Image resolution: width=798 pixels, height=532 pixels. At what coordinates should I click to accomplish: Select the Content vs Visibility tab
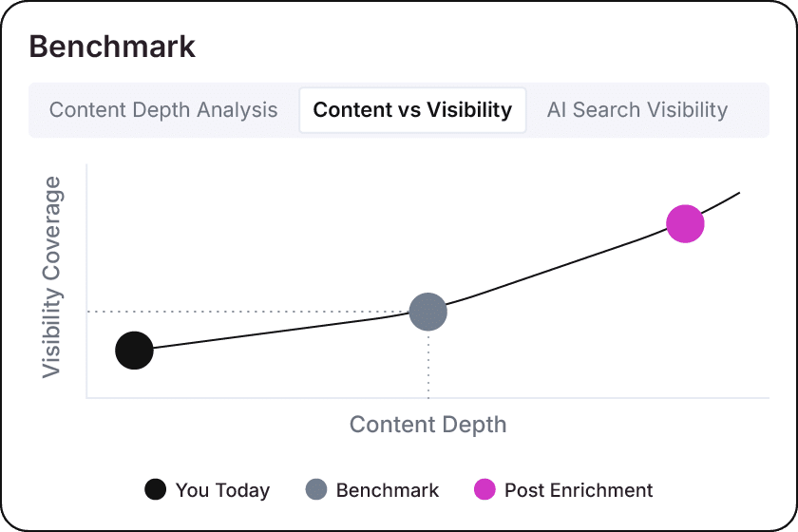(412, 110)
